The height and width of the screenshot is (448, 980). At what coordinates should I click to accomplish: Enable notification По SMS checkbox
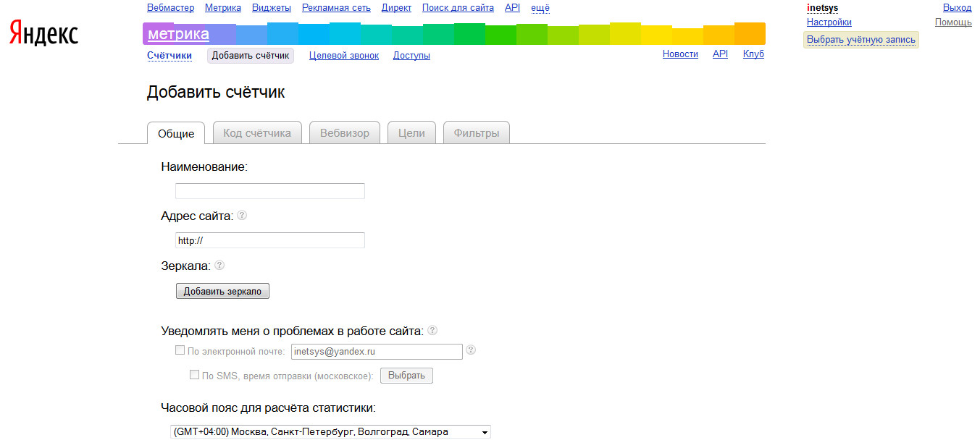click(x=194, y=375)
